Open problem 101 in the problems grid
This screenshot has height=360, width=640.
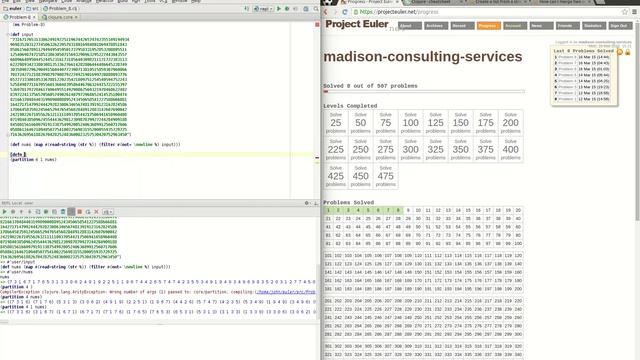[x=328, y=256]
